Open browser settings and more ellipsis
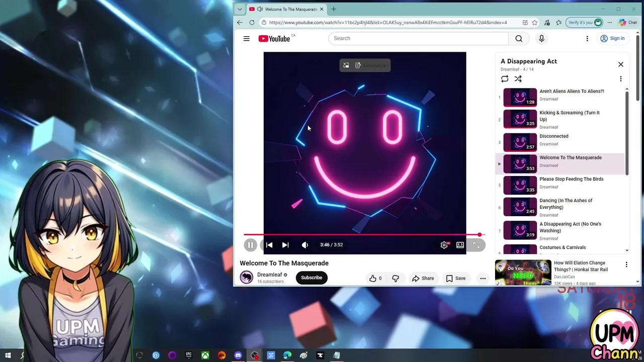Image resolution: width=644 pixels, height=362 pixels. (x=610, y=22)
